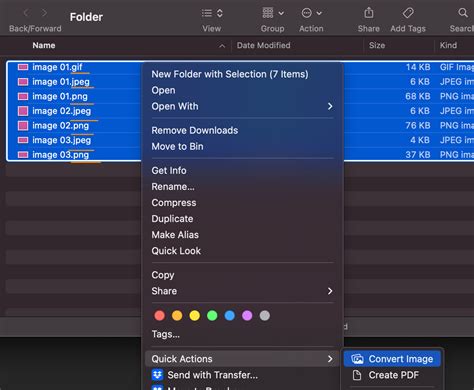The width and height of the screenshot is (474, 390).
Task: Click the GIF Image kind cell
Action: click(x=456, y=67)
